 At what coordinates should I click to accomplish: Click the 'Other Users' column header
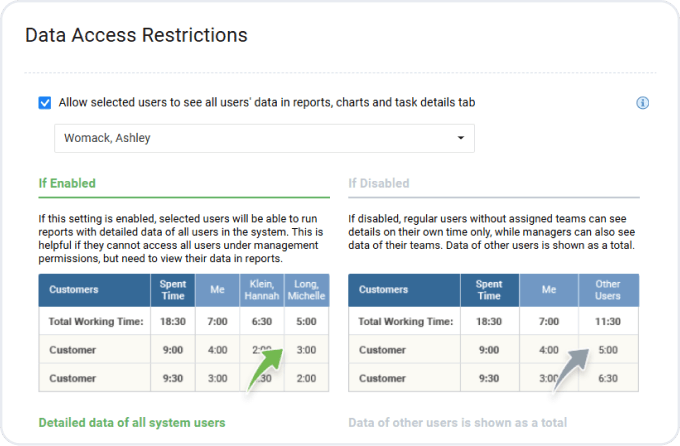click(608, 290)
